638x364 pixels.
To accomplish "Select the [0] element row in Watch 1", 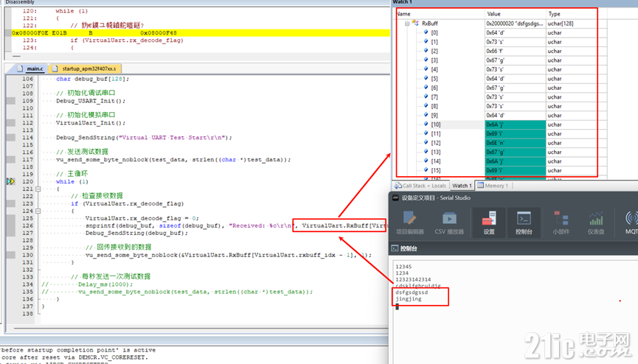I will tap(501, 32).
